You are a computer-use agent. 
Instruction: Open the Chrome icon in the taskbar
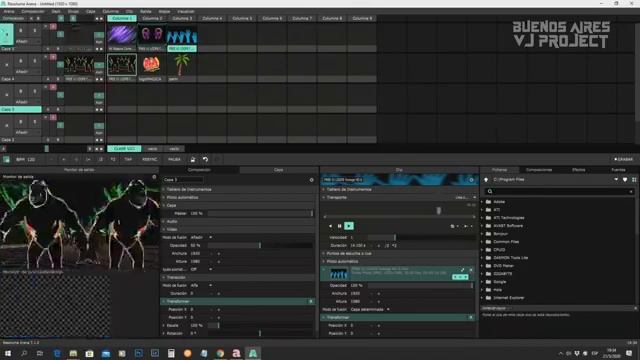coord(220,353)
